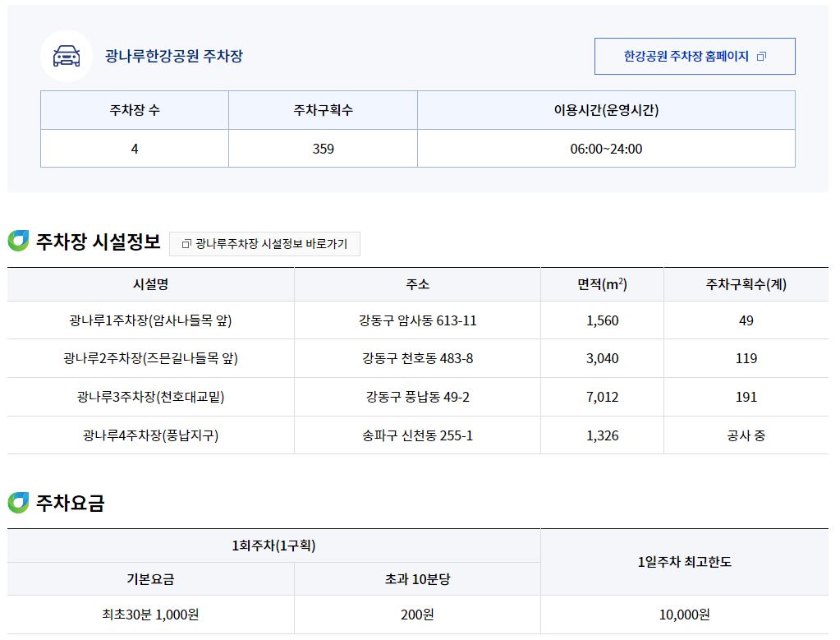840x640 pixels.
Task: Select the value 359 under 주차구획수
Action: pyautogui.click(x=323, y=149)
